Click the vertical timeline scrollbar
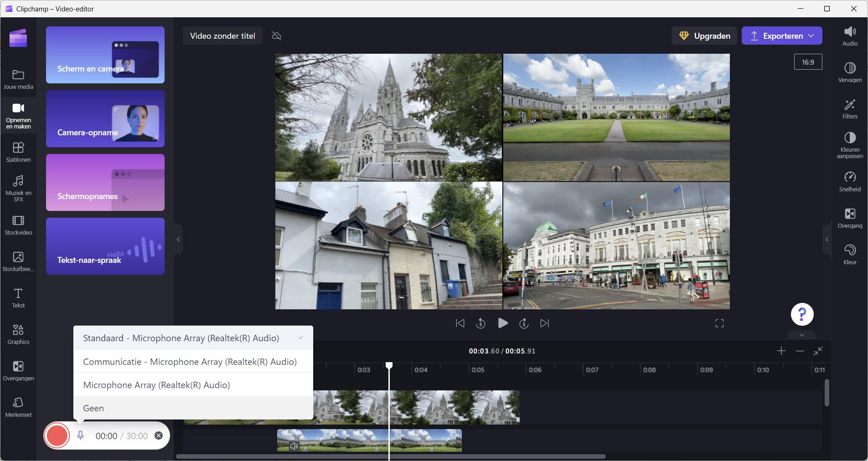 pos(827,393)
